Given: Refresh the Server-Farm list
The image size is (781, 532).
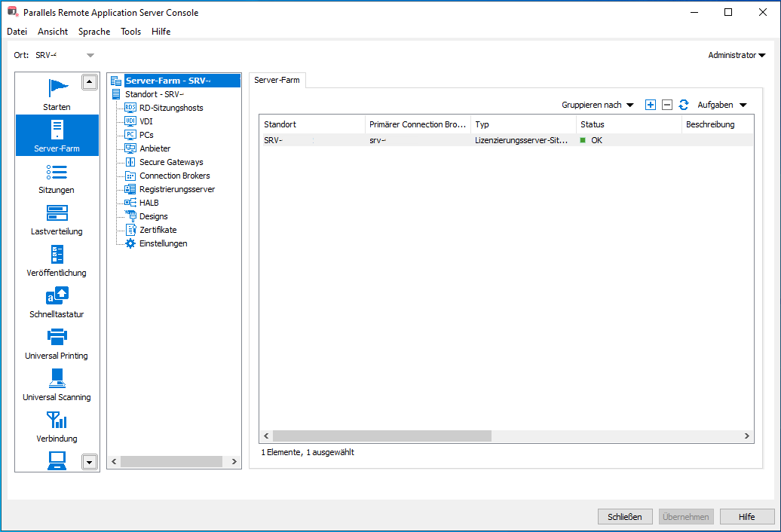Looking at the screenshot, I should tap(683, 105).
